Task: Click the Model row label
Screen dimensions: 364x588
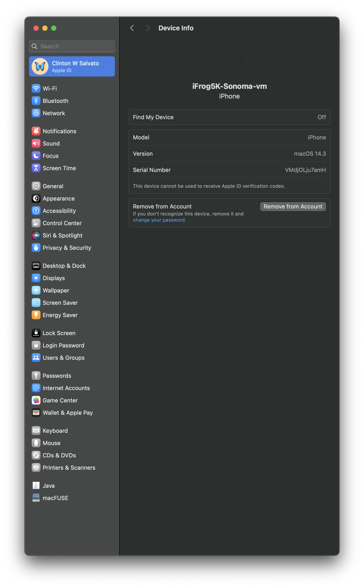Action: click(x=141, y=138)
